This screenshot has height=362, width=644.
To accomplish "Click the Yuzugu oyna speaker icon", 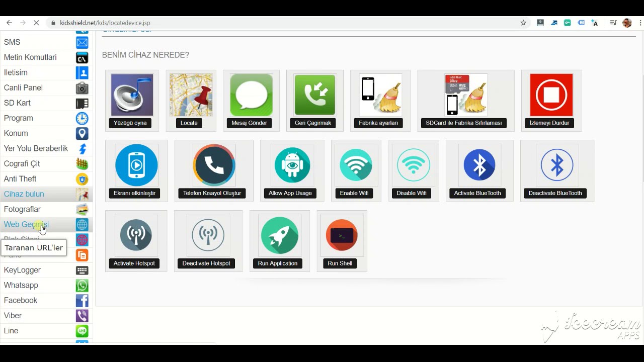I will [x=132, y=95].
